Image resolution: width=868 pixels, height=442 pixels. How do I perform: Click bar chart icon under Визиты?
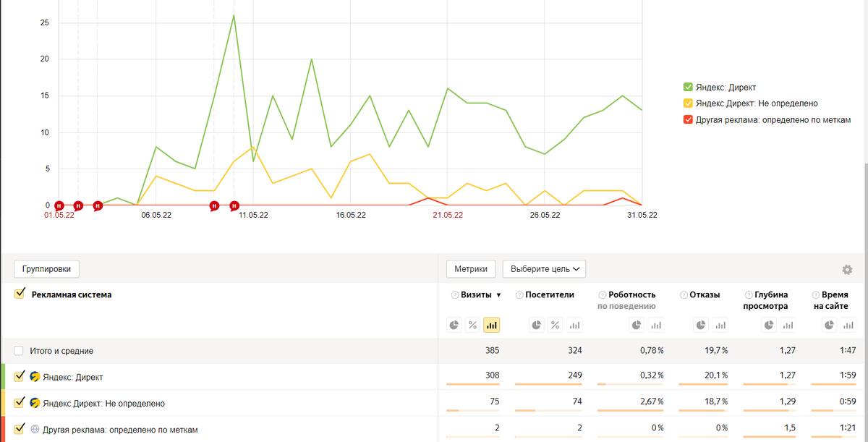click(492, 326)
